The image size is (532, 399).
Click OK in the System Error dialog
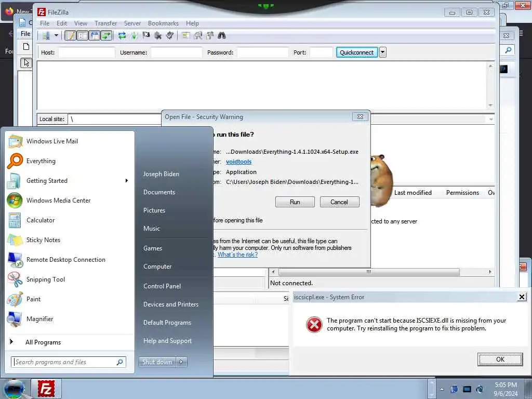[x=500, y=360]
